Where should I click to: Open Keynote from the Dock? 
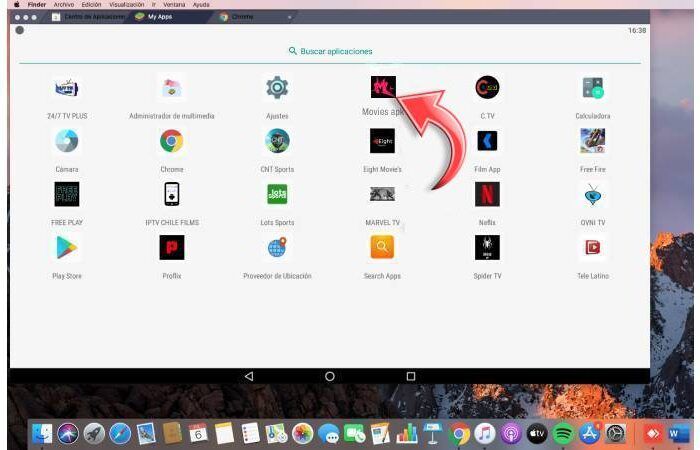[x=433, y=433]
